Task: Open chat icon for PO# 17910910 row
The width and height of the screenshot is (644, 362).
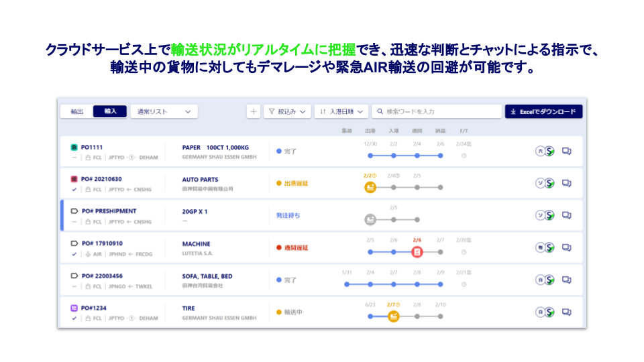Action: pyautogui.click(x=566, y=247)
